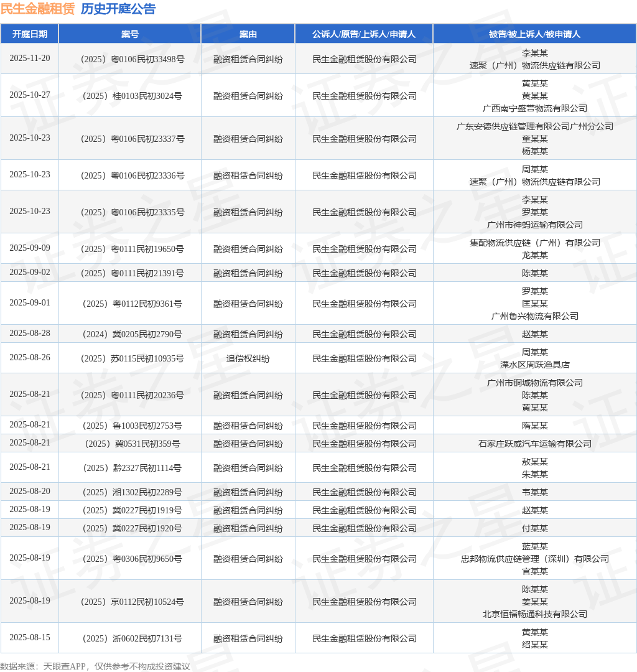Image resolution: width=637 pixels, height=672 pixels.
Task: Click defendant 韦某某
Action: pyautogui.click(x=534, y=492)
